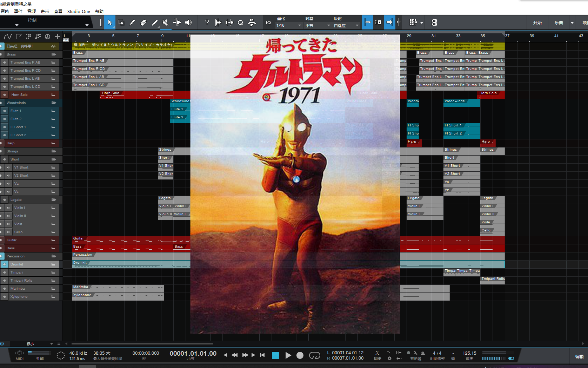Image resolution: width=588 pixels, height=368 pixels.
Task: Add tracks with the plus icon
Action: [57, 37]
